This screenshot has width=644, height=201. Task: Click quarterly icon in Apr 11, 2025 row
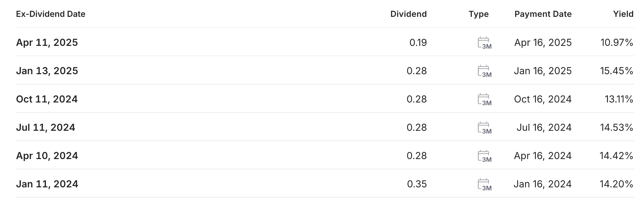484,43
